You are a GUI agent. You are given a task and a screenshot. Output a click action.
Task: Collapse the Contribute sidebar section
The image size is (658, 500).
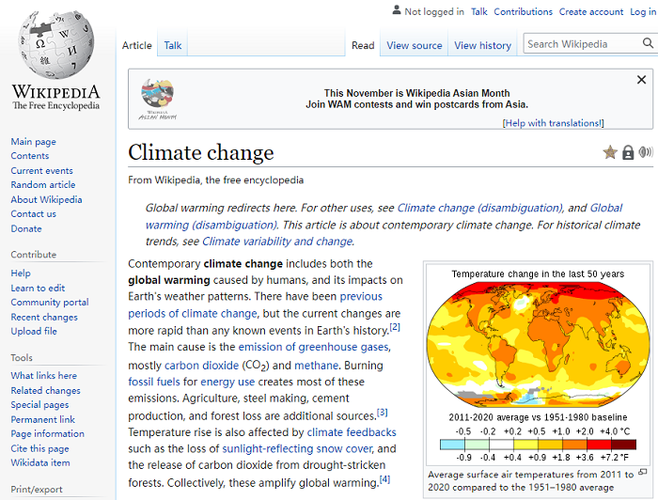[33, 255]
